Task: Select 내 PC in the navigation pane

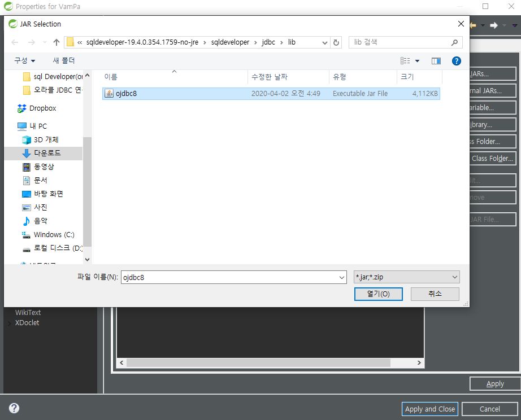Action: click(33, 126)
